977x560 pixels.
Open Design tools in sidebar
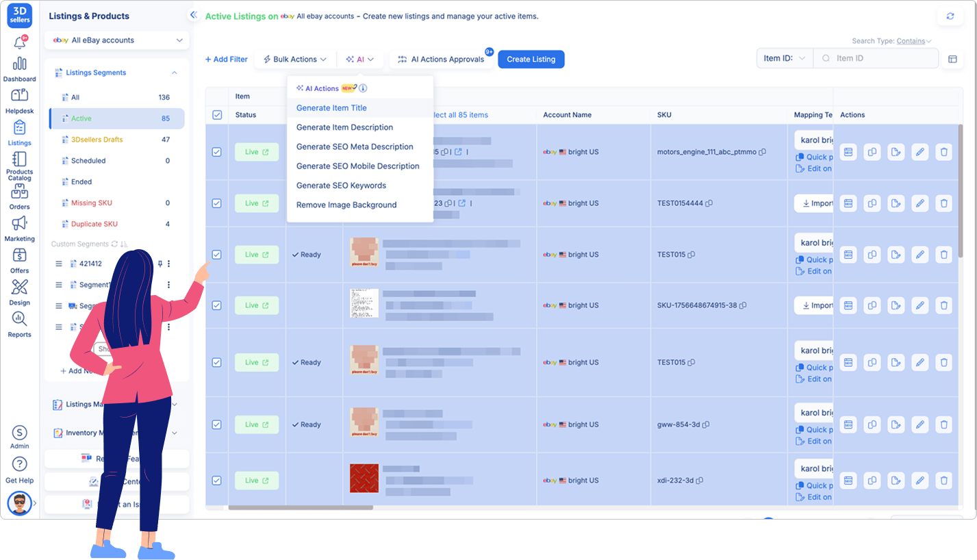20,292
